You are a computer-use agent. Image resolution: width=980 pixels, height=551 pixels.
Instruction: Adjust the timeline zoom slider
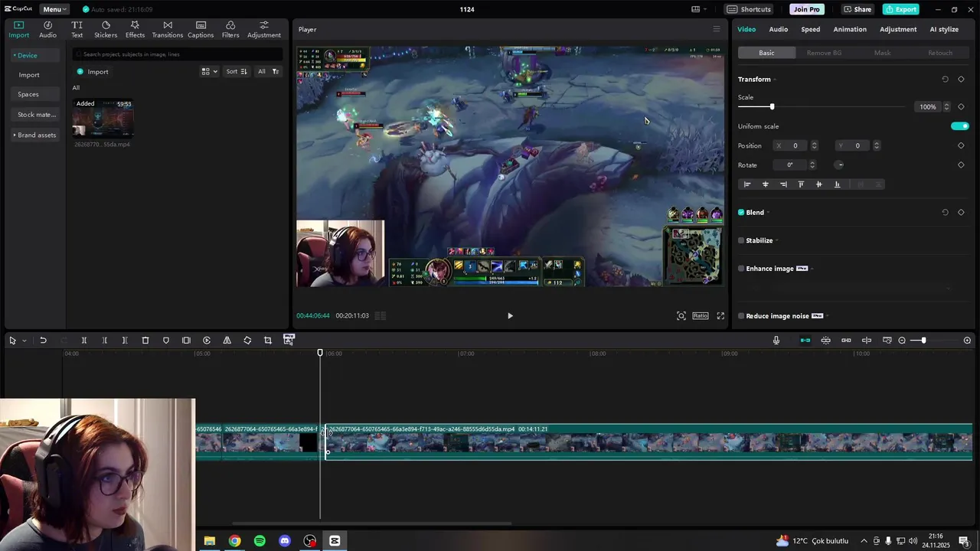point(923,341)
